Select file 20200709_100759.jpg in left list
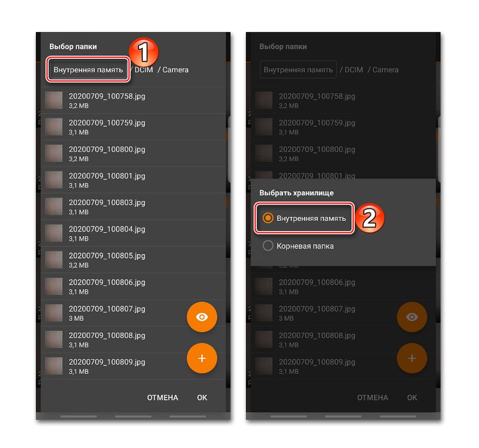Viewport: 479px width, 448px height. [x=133, y=127]
